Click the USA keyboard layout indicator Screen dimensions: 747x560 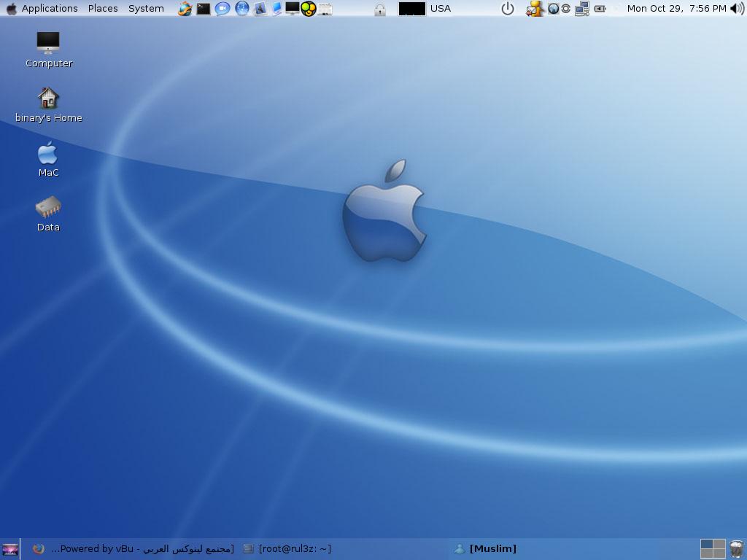click(x=440, y=9)
